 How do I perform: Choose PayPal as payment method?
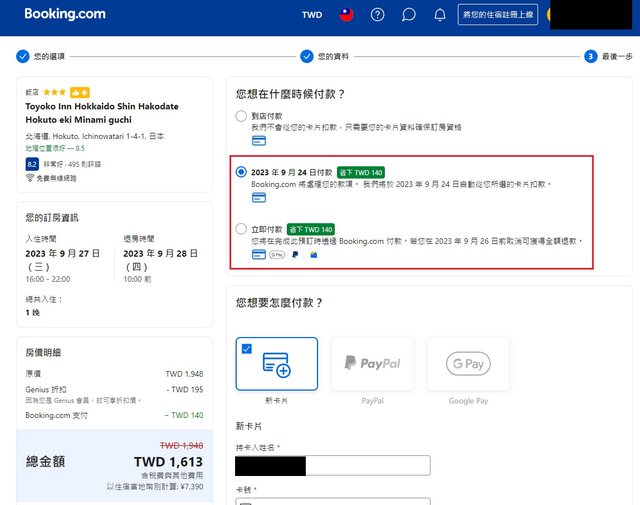372,363
